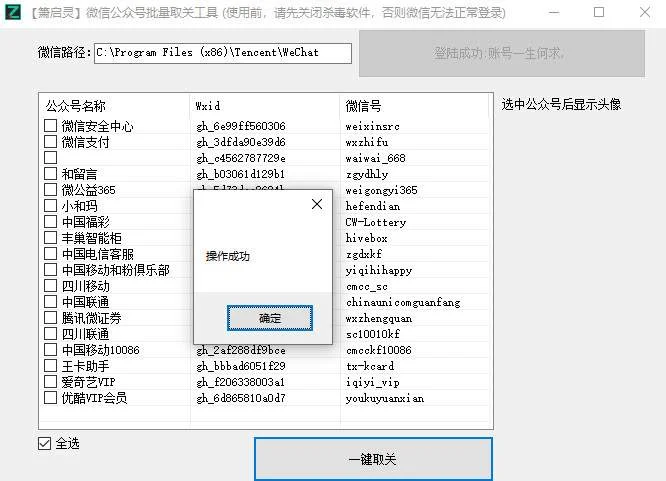Confirm the dialog with 确定 button
Viewport: 666px width, 481px height.
pos(270,318)
